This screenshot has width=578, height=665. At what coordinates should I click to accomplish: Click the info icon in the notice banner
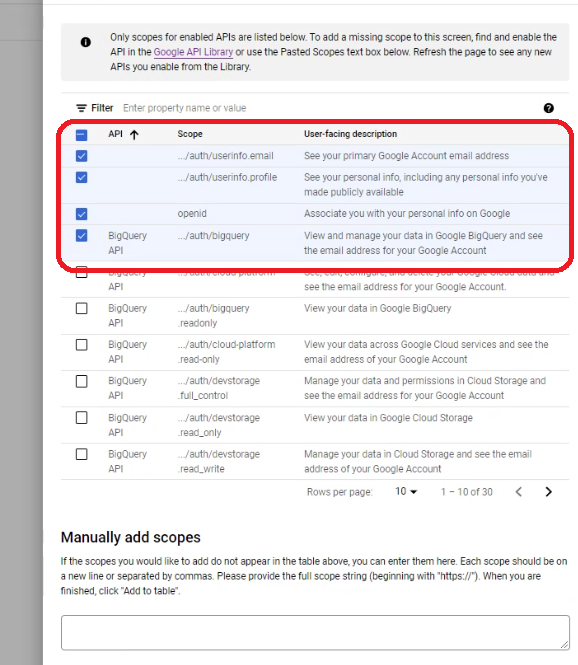click(86, 42)
